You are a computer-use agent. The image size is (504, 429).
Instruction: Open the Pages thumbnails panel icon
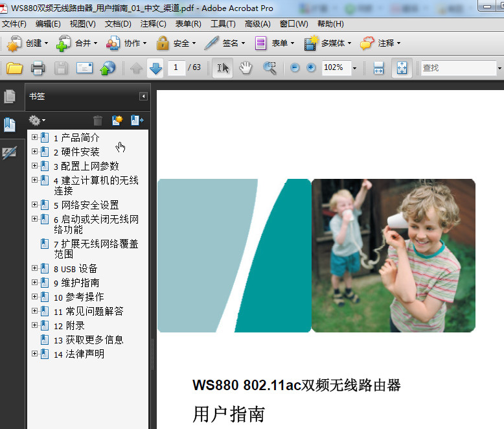pos(10,96)
